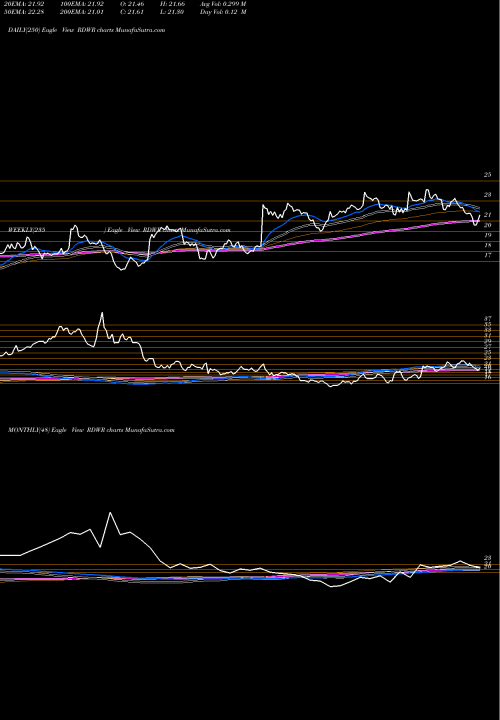Click the WEEKLY Eagle View chart title

119,230
